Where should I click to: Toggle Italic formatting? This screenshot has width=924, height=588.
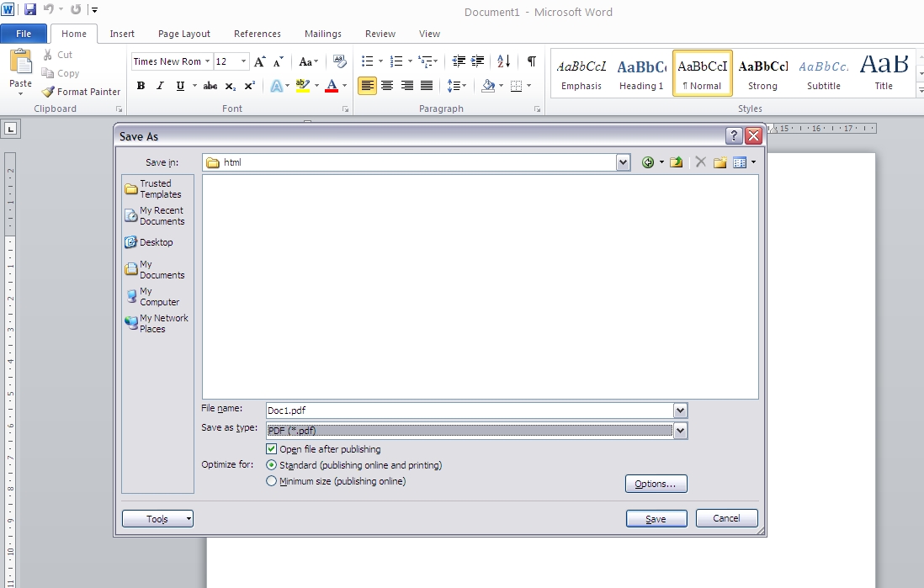160,86
